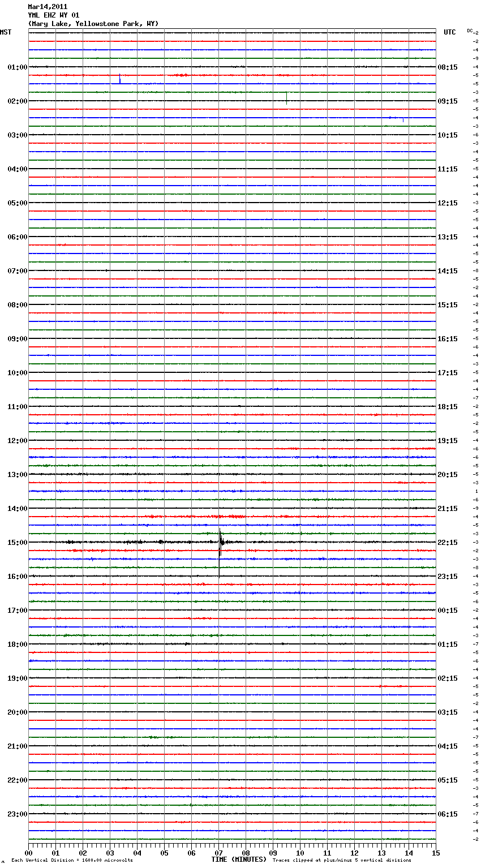The width and height of the screenshot is (481, 868).
Task: Click the 08:15 UTC time label
Action: [448, 67]
